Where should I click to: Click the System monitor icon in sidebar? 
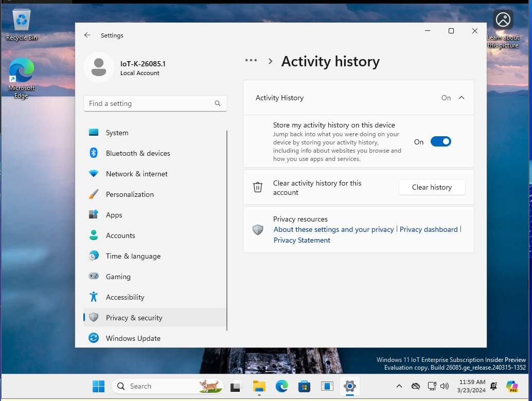pos(94,133)
